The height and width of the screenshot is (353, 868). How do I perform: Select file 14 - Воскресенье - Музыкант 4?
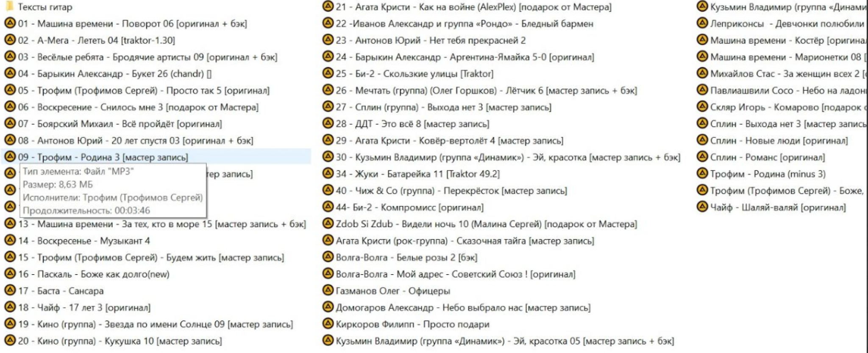tap(84, 241)
